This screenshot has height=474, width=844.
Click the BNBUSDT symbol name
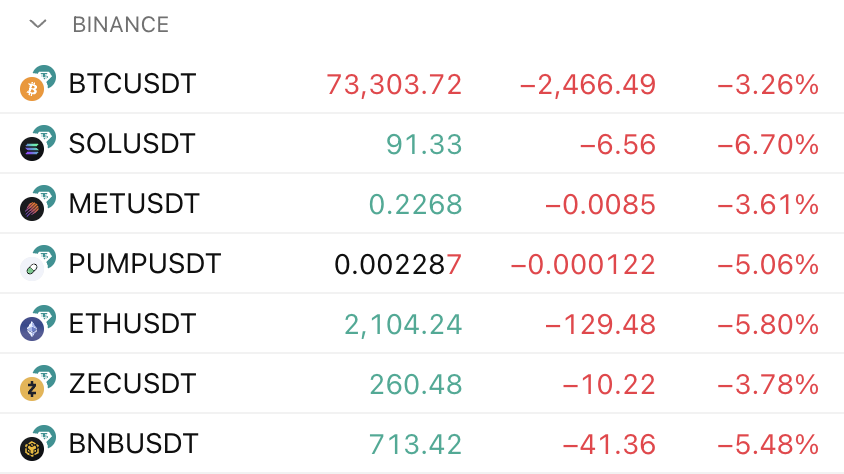[134, 444]
